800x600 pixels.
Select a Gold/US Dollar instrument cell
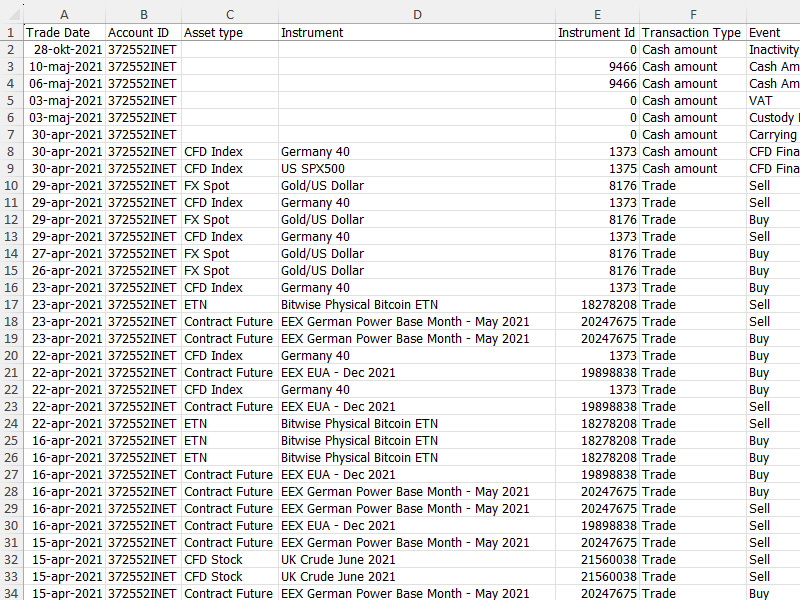(x=320, y=185)
